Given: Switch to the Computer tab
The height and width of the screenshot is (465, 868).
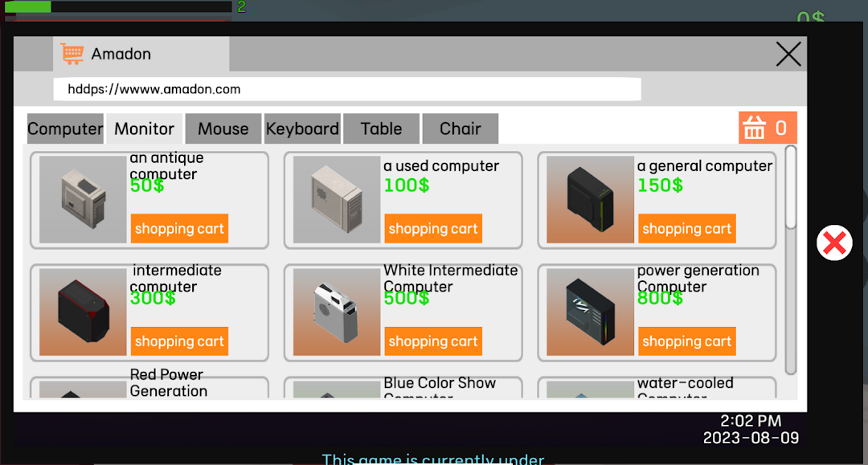Looking at the screenshot, I should pos(65,128).
